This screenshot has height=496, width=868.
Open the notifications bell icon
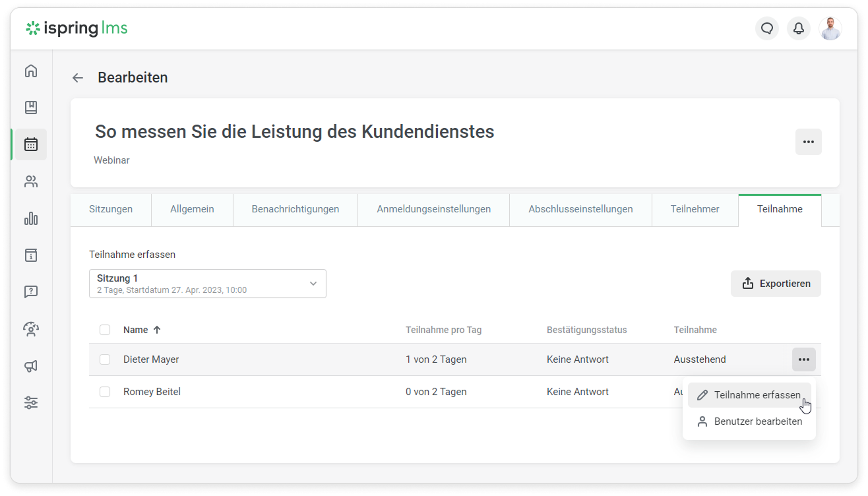(798, 28)
